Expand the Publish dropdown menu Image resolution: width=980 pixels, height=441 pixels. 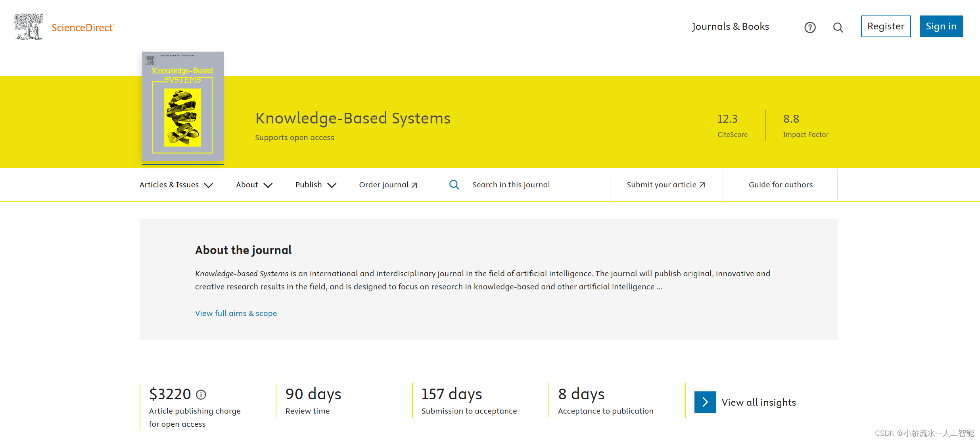[x=315, y=185]
